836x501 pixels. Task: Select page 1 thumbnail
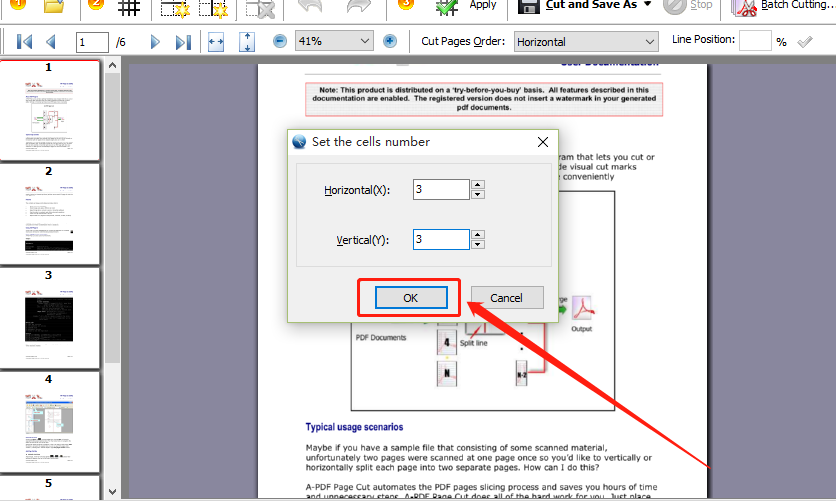click(49, 110)
